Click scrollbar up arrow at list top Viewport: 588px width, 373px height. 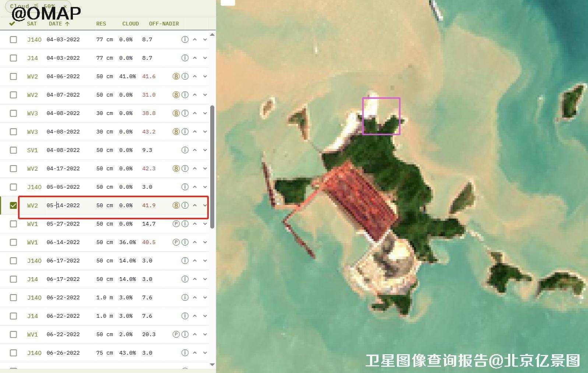coord(212,35)
